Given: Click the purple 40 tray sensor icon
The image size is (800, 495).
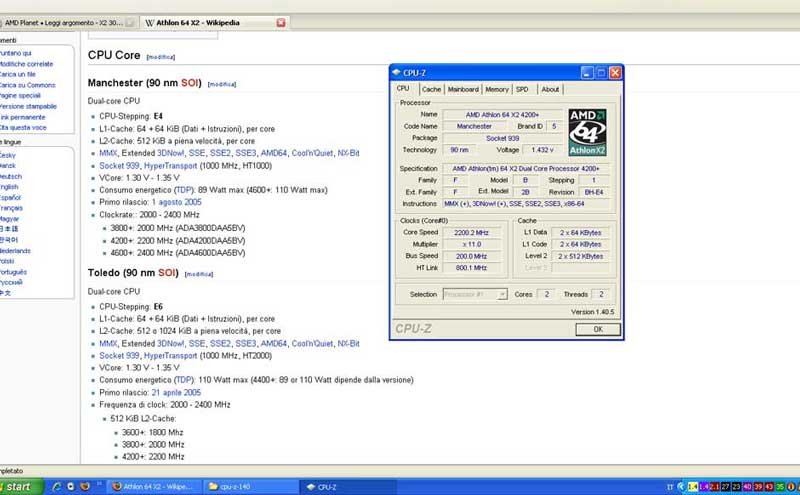Looking at the screenshot, I should coord(747,487).
